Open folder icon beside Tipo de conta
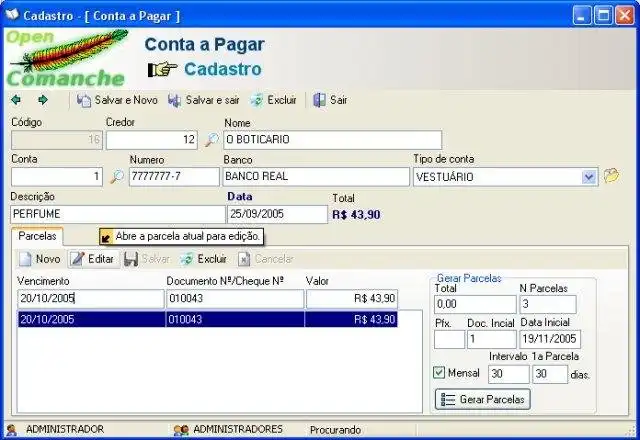The width and height of the screenshot is (640, 440). coord(611,176)
